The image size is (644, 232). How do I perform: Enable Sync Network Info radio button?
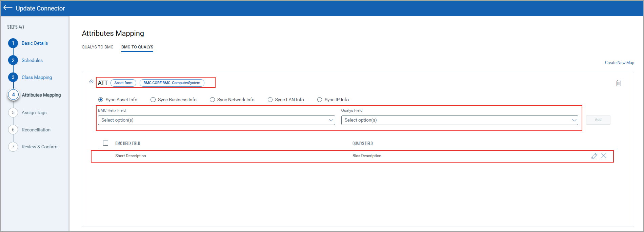(213, 100)
